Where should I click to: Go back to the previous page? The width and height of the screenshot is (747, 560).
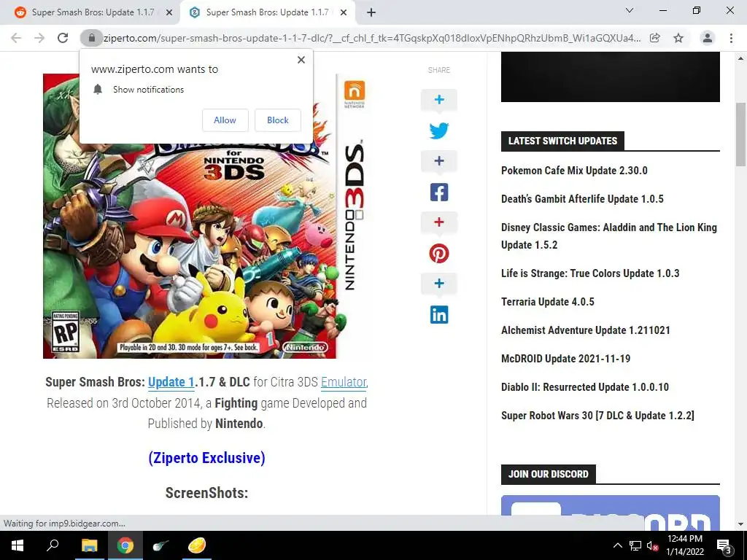[x=16, y=38]
